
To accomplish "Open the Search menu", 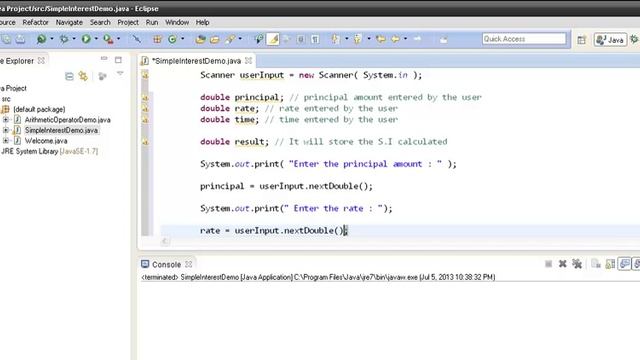I will pyautogui.click(x=100, y=22).
